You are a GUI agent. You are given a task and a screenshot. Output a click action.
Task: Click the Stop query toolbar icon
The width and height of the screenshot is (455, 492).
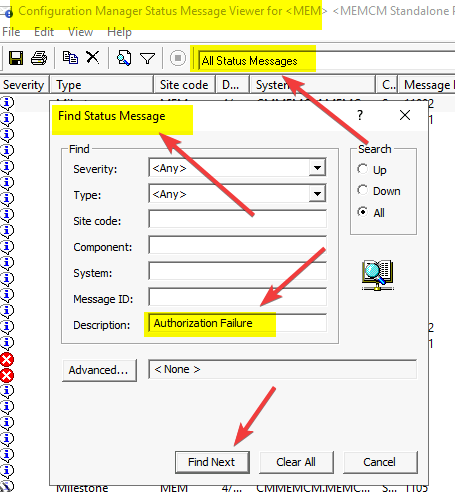tap(178, 58)
